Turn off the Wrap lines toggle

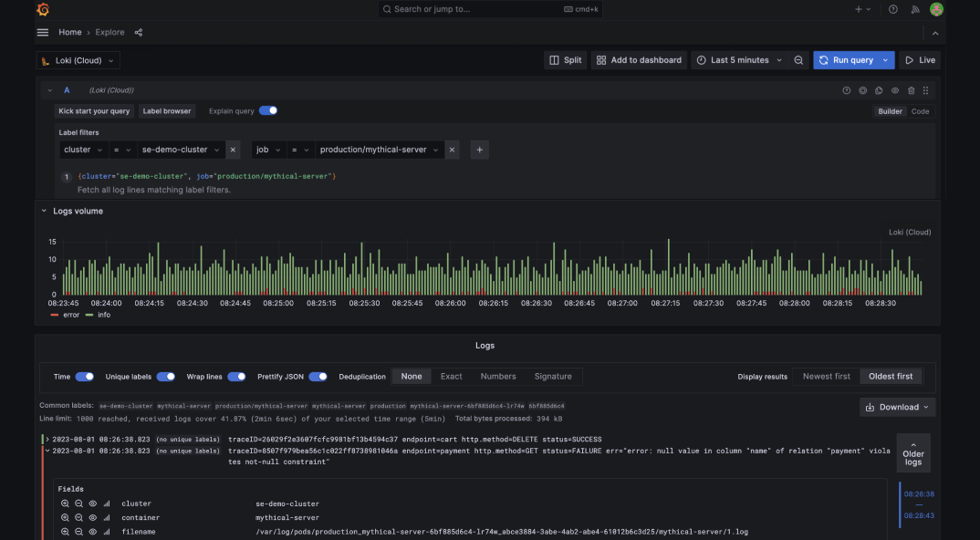point(236,376)
